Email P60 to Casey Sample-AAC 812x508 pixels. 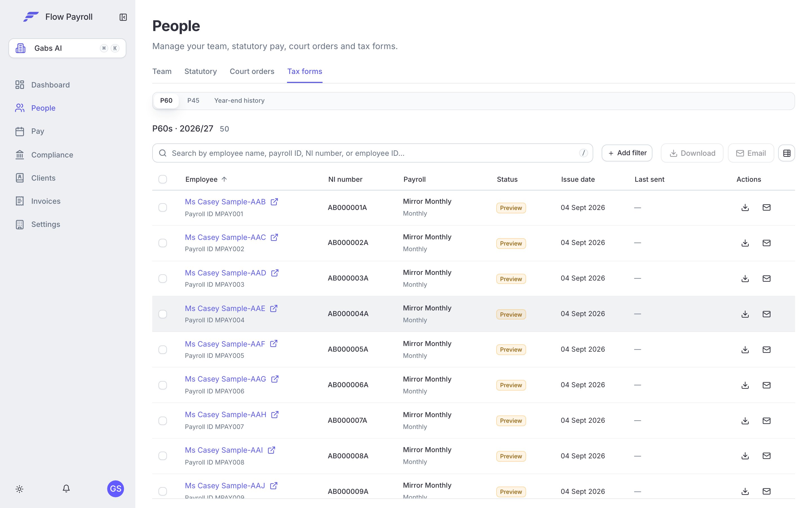point(766,243)
